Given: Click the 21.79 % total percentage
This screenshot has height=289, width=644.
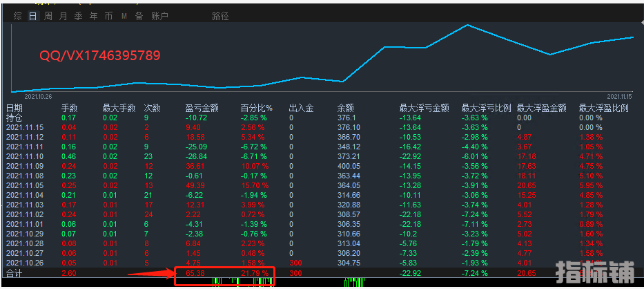Looking at the screenshot, I should click(255, 272).
